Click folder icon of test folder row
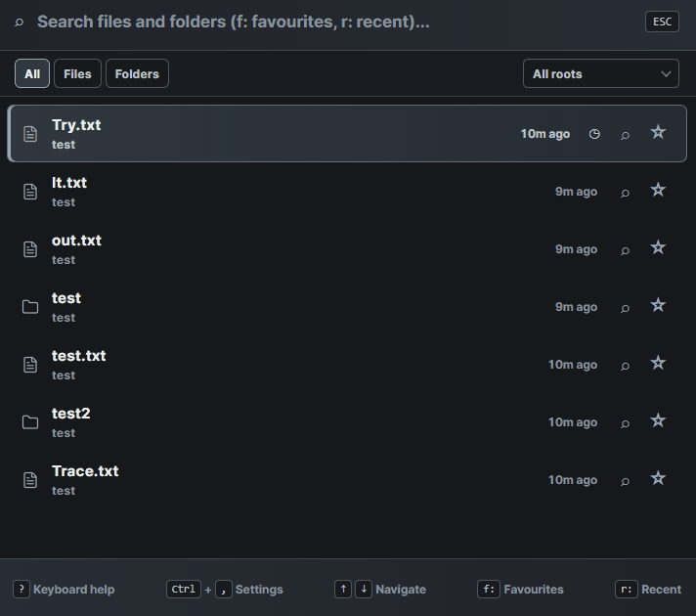Viewport: 696px width, 616px height. coord(30,307)
